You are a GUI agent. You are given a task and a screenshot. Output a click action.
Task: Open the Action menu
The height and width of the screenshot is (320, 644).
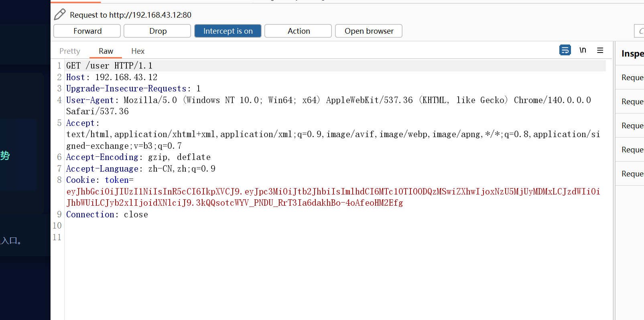(298, 31)
